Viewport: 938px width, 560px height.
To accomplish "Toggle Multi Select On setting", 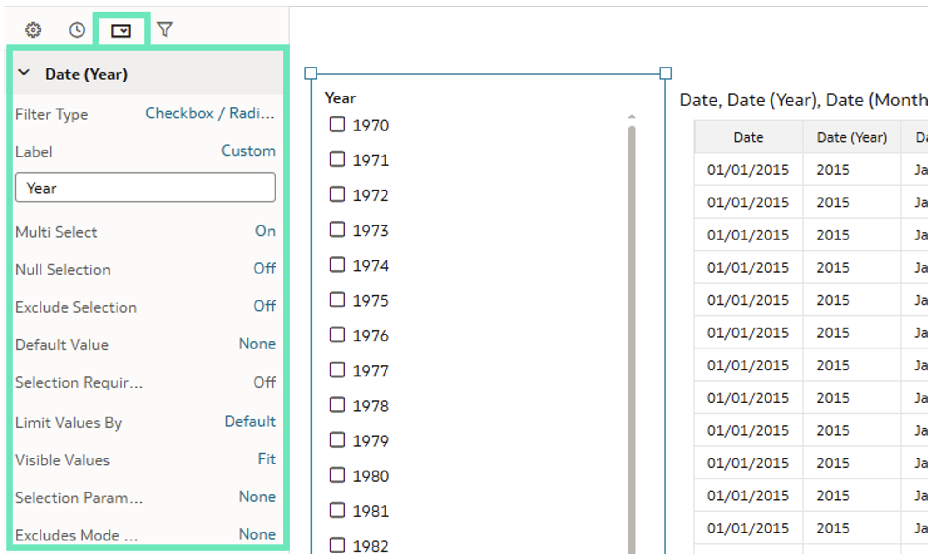I will pos(265,231).
